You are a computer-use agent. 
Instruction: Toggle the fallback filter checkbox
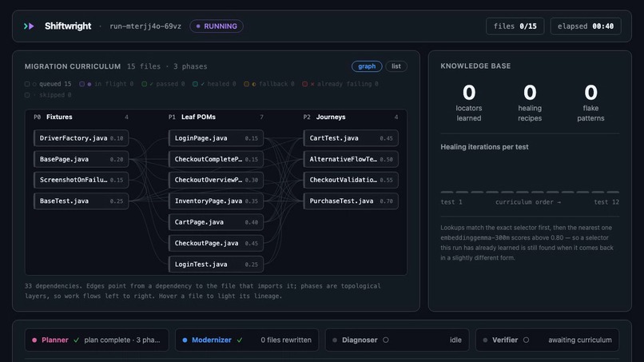[x=246, y=84]
